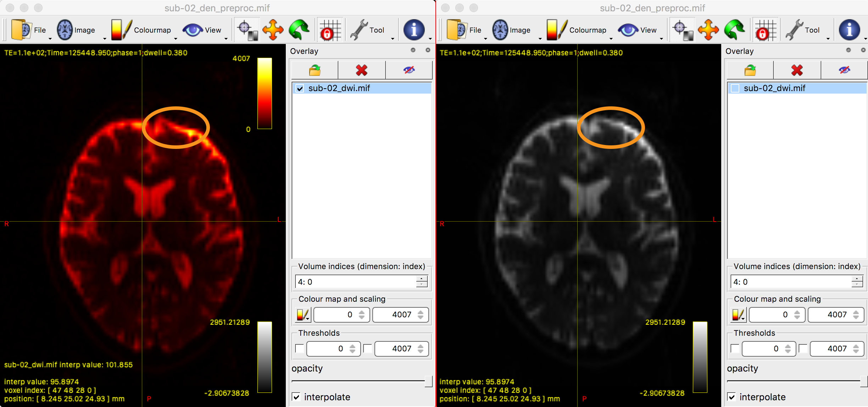Image resolution: width=868 pixels, height=407 pixels.
Task: Click hot colourmap colour bar in left viewer
Action: point(265,93)
